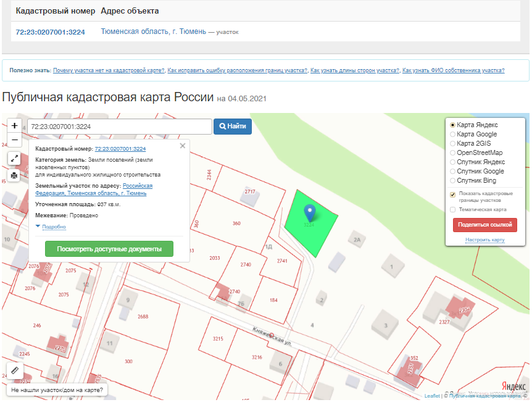Open Тюменская область, г. Тюмень address link
The height and width of the screenshot is (405, 532).
pos(153,31)
